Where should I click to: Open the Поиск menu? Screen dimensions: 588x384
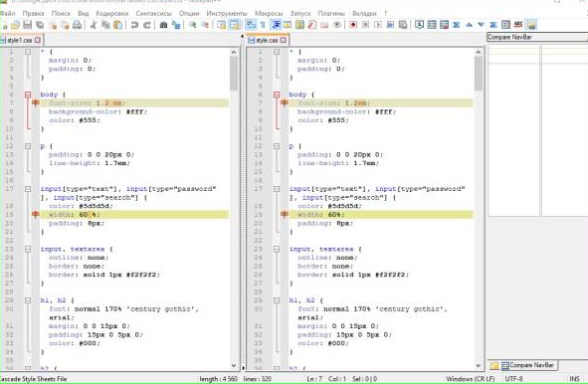pos(61,14)
